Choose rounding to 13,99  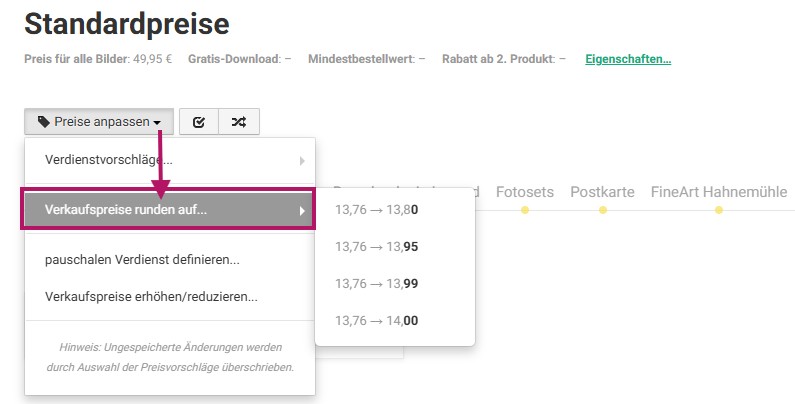tap(377, 283)
